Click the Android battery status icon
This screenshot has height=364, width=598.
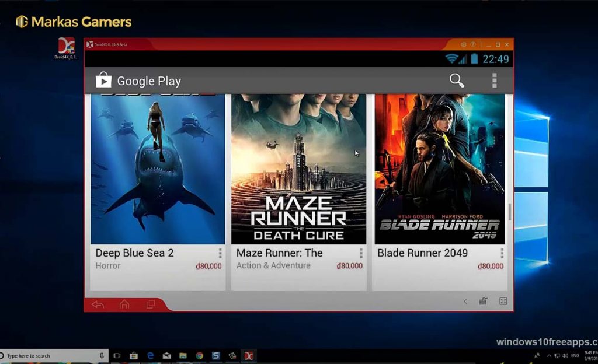pos(474,59)
